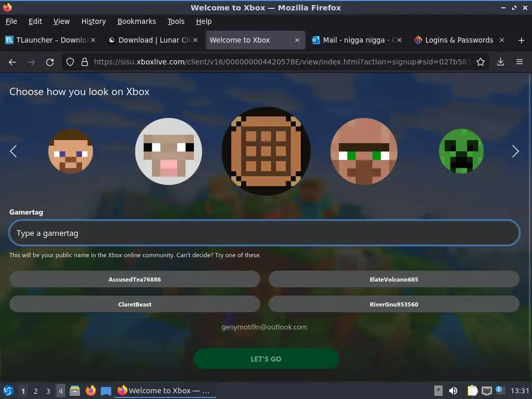Go back to the previous page
The height and width of the screenshot is (399, 532).
(x=12, y=62)
